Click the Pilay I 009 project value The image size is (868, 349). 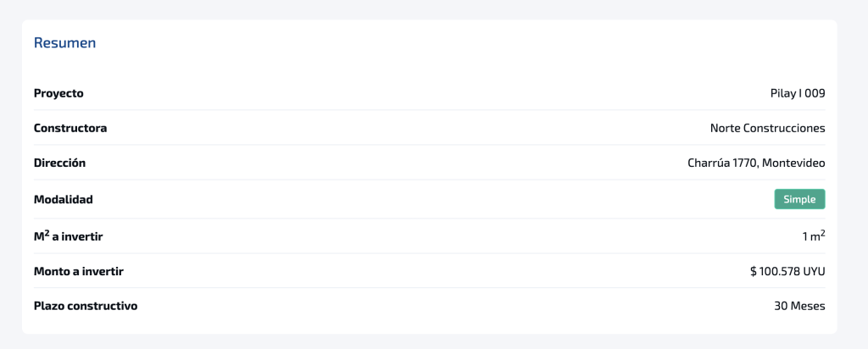(x=798, y=93)
